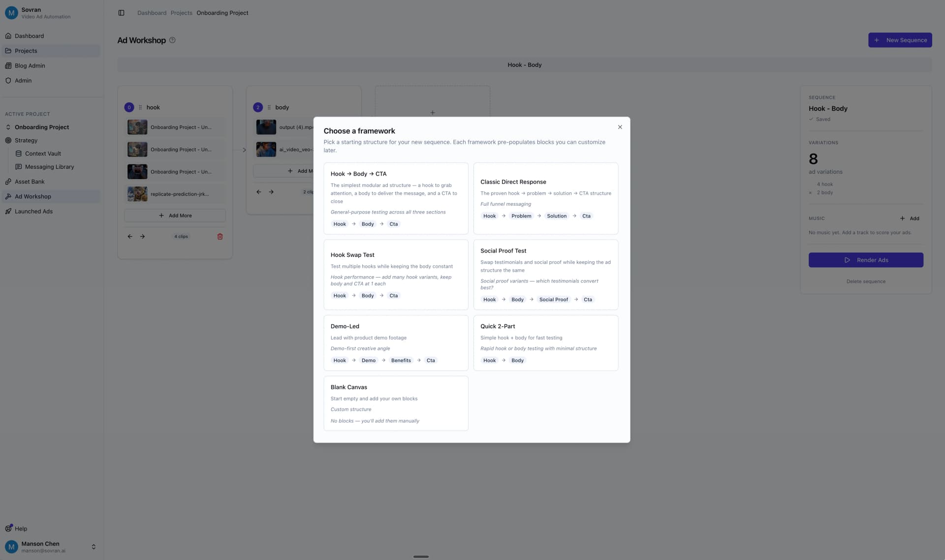Click the New Sequence button
The height and width of the screenshot is (560, 945).
pos(900,40)
